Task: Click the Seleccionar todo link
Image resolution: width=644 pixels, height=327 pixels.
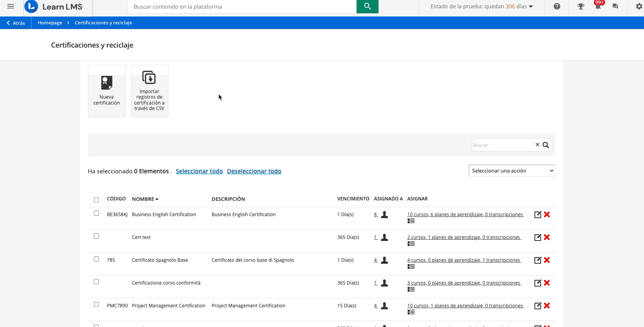Action: 199,171
